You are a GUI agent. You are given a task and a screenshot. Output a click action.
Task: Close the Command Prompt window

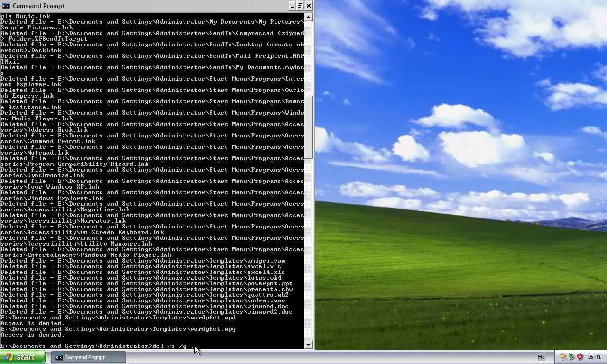309,6
